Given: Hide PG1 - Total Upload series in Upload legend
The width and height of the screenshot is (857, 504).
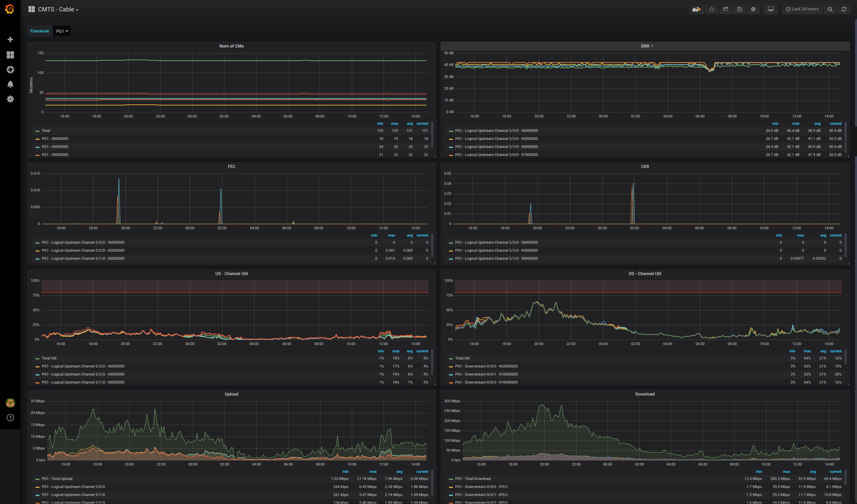Looking at the screenshot, I should tap(57, 479).
